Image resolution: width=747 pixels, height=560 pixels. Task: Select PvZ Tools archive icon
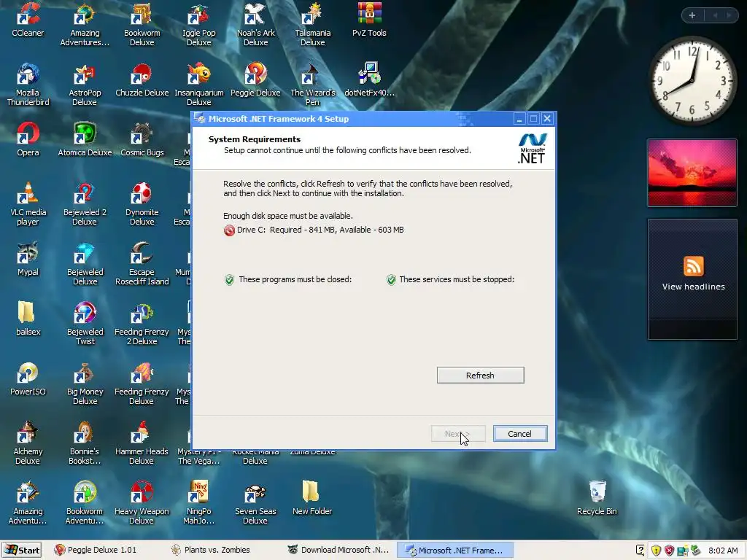coord(369,20)
